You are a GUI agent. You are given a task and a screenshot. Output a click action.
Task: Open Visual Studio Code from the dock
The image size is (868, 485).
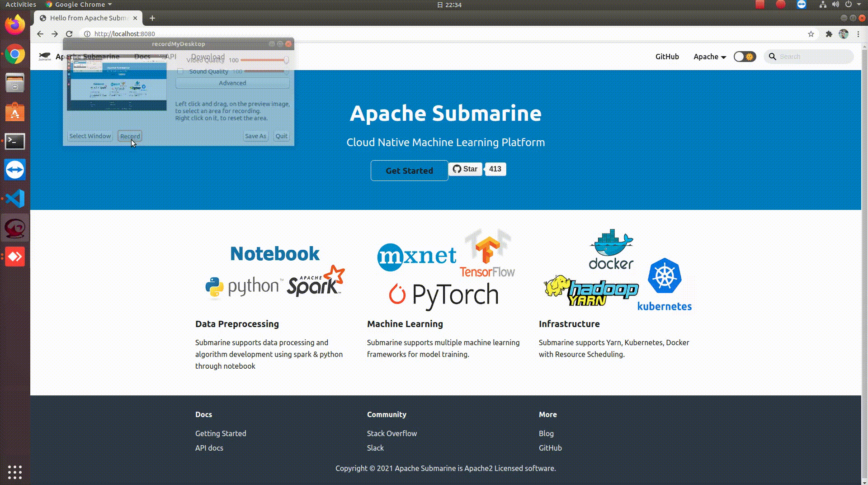(15, 198)
